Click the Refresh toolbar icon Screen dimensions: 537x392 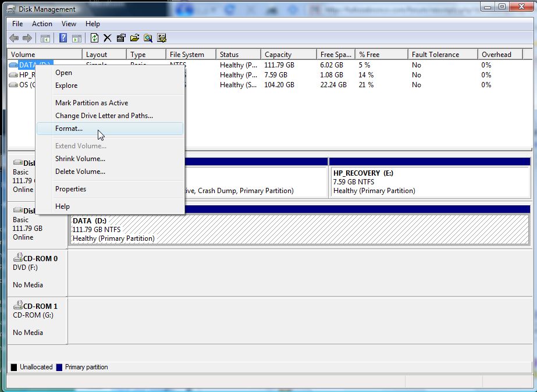(x=94, y=38)
